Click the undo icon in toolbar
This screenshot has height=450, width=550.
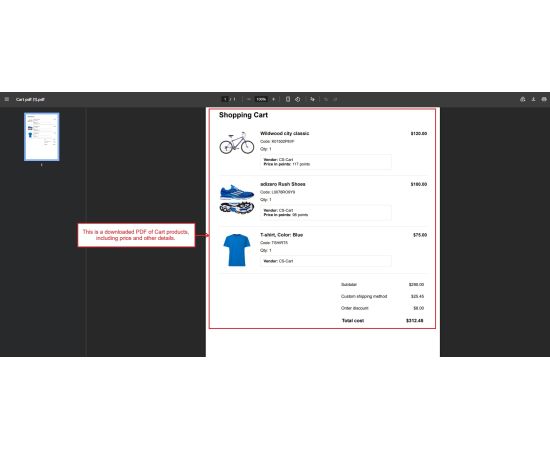(326, 99)
